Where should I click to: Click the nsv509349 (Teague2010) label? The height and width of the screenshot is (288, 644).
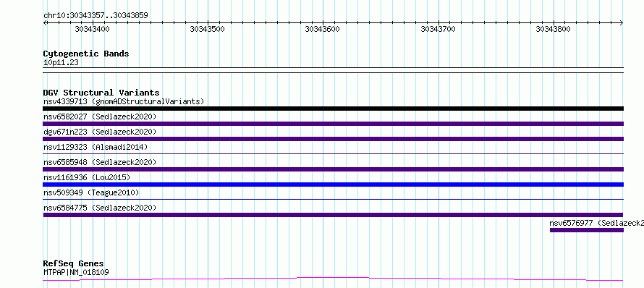point(91,192)
